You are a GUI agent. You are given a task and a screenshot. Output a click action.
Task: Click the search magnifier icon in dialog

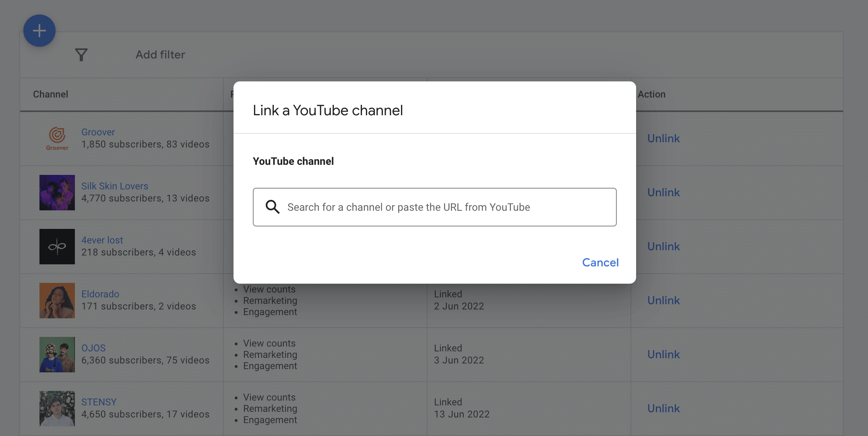coord(273,207)
